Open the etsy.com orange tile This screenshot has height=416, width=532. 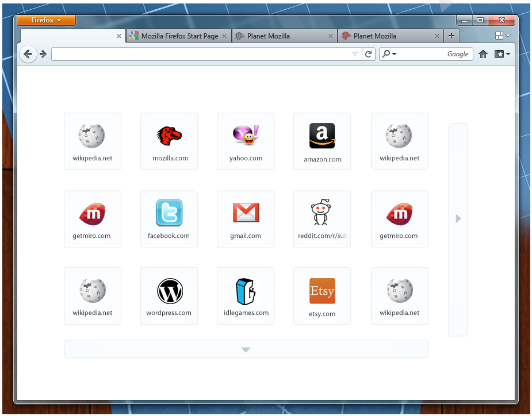coord(322,296)
